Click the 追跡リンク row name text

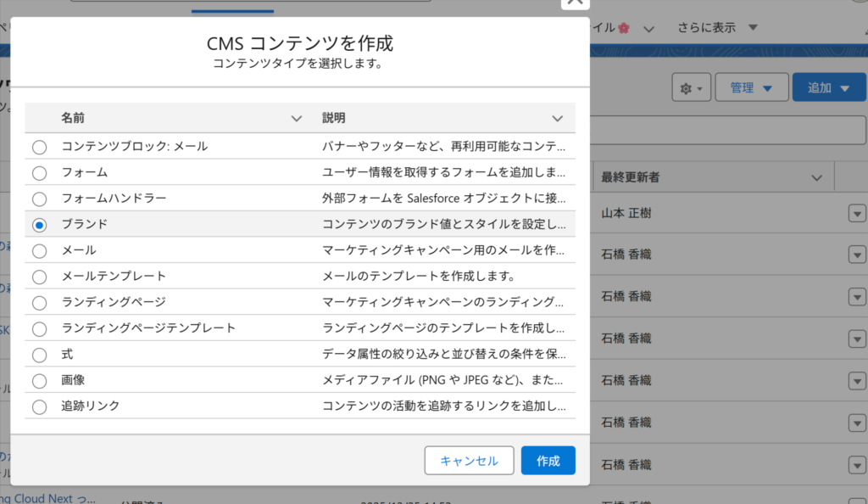coord(90,406)
